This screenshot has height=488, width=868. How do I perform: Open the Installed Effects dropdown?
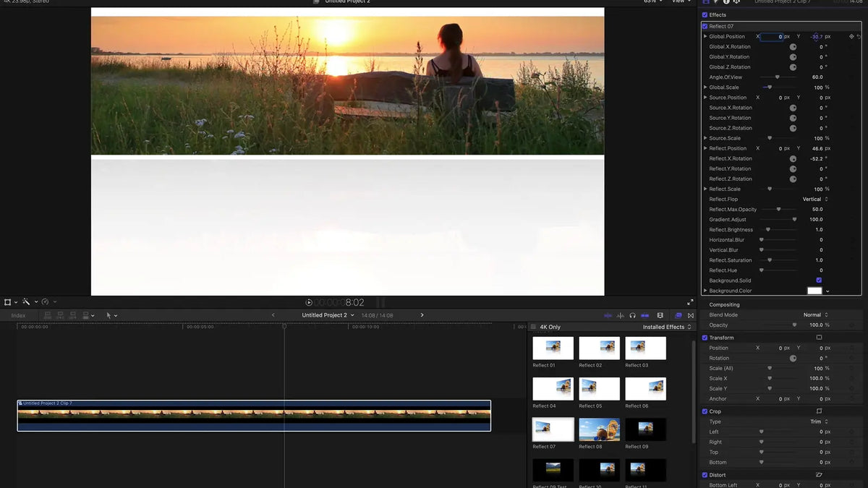pos(667,327)
